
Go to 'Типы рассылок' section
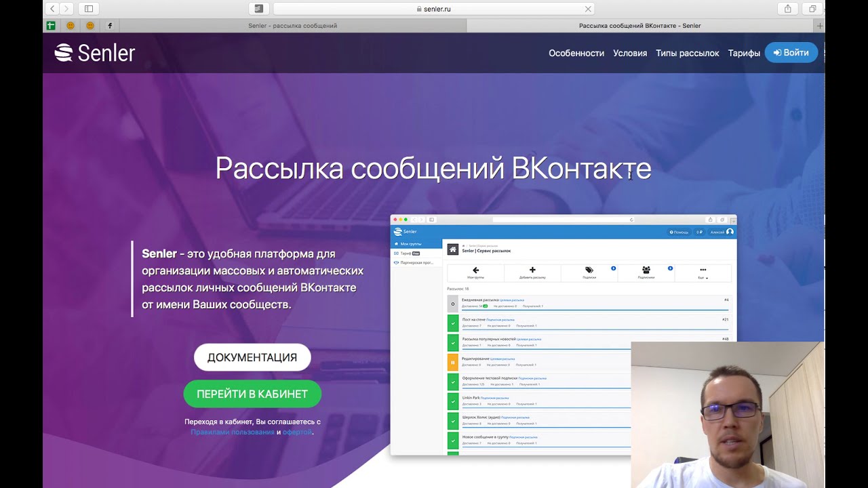tap(687, 53)
